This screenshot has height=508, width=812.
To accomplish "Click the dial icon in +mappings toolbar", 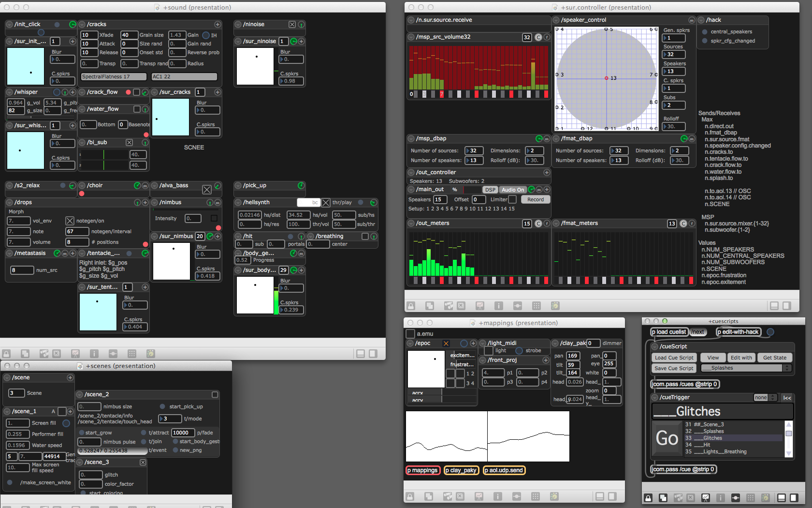I will coord(554,496).
